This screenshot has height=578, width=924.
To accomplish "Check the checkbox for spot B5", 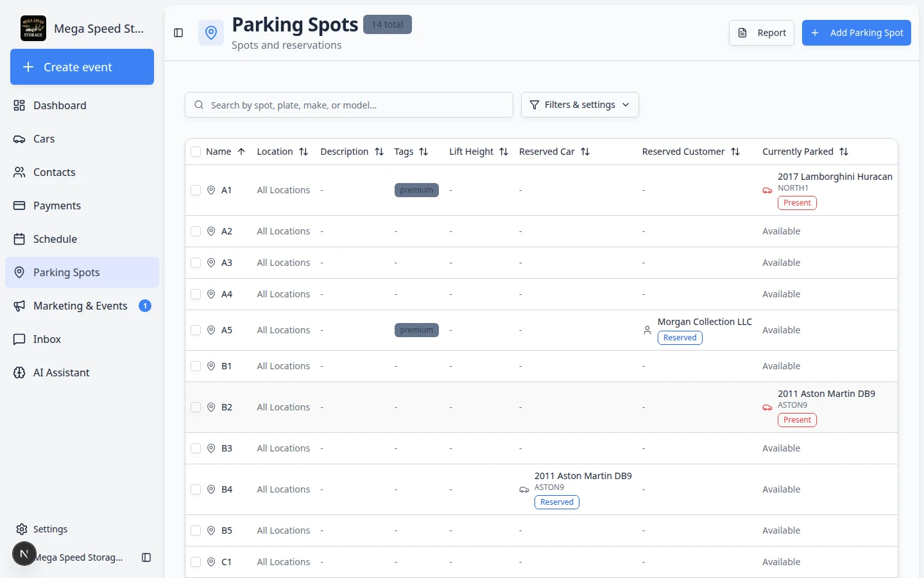I will [196, 530].
